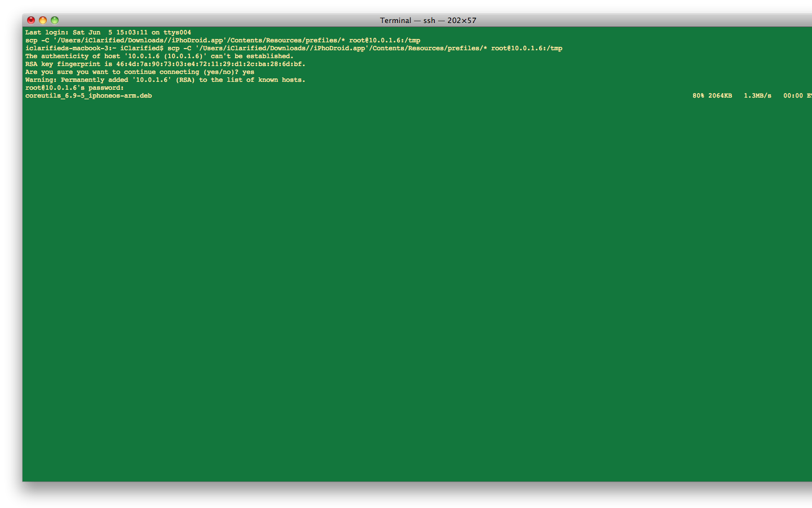The image size is (812, 508).
Task: Click the 'Are you sure you want to continue' line
Action: click(140, 72)
